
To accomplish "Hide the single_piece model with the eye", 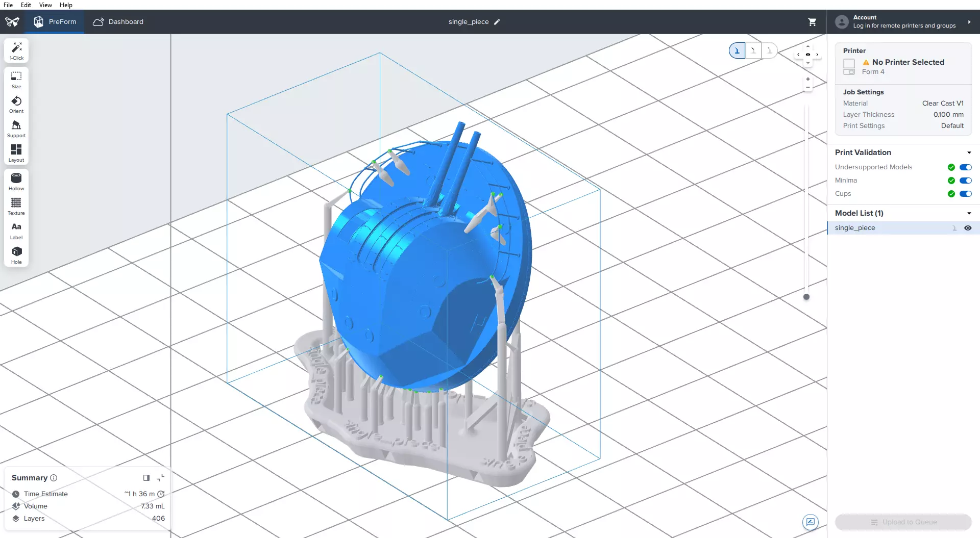I will click(968, 228).
